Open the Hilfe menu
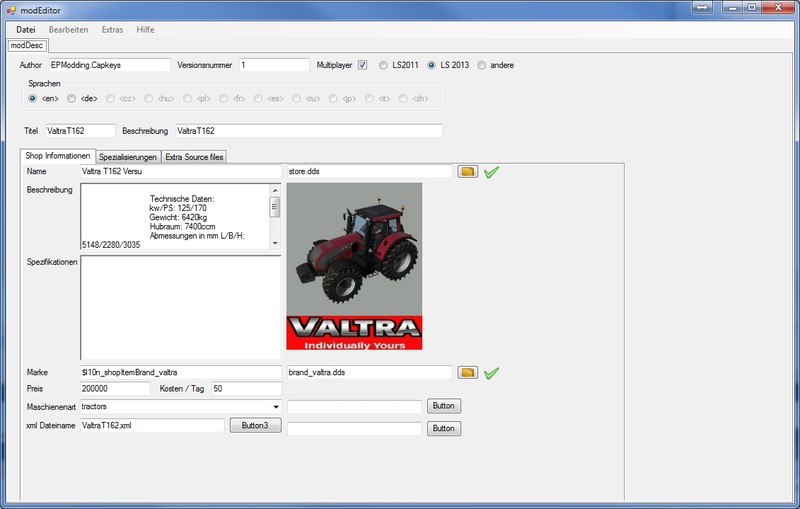Screen dimensions: 800x509 [x=145, y=30]
